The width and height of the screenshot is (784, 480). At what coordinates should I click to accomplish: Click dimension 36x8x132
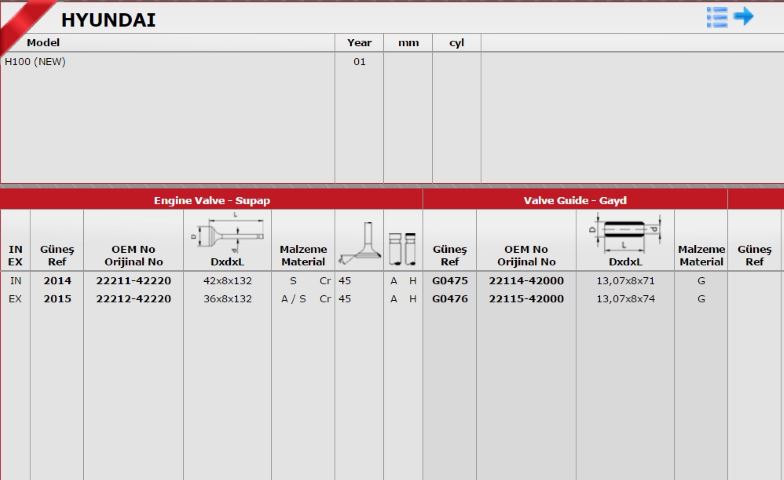[x=228, y=298]
